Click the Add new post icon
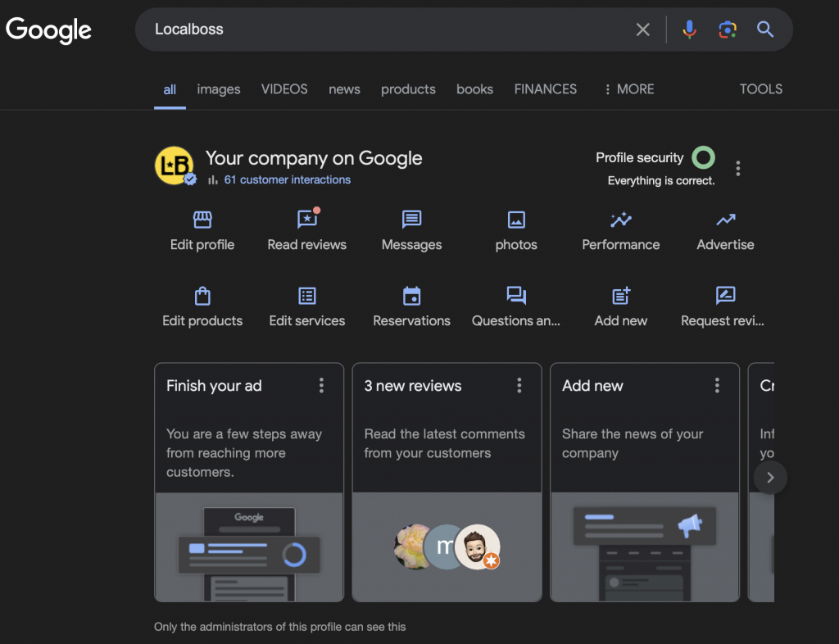The image size is (839, 644). [621, 295]
